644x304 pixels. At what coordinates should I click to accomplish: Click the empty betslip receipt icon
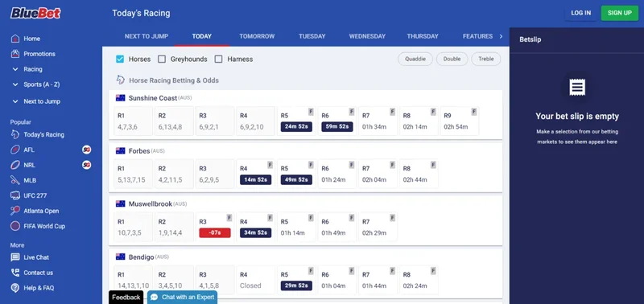click(577, 88)
